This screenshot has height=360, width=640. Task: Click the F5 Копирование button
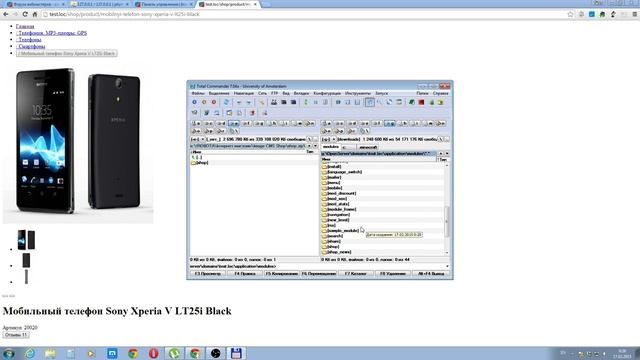[x=282, y=273]
